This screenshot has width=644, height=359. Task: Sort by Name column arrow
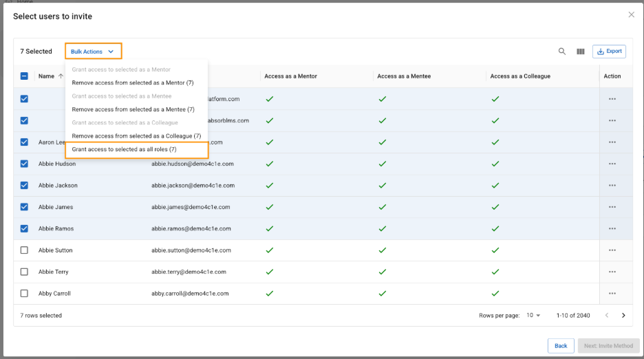pos(61,76)
